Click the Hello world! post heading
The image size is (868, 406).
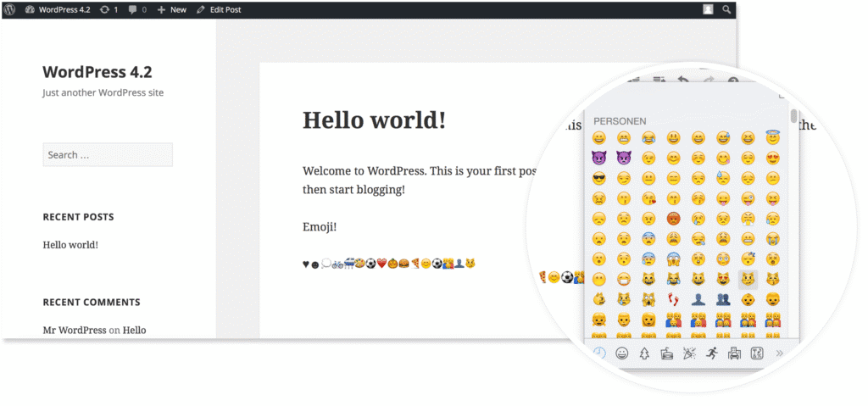(x=374, y=120)
